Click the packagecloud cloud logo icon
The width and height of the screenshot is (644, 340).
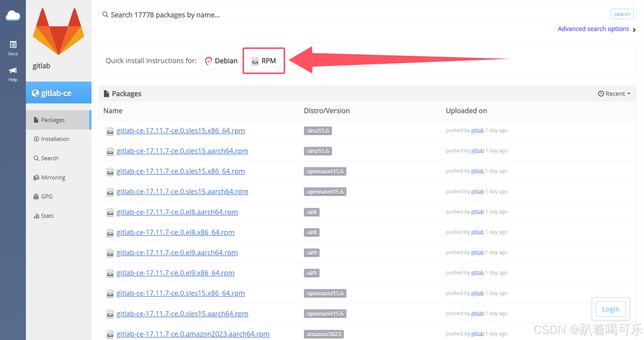pyautogui.click(x=13, y=16)
